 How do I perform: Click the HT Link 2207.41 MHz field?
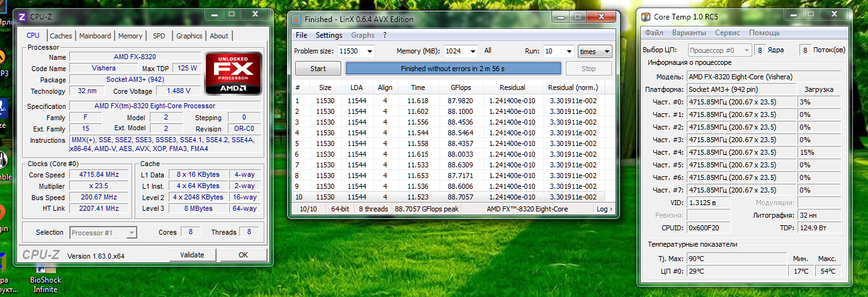99,208
